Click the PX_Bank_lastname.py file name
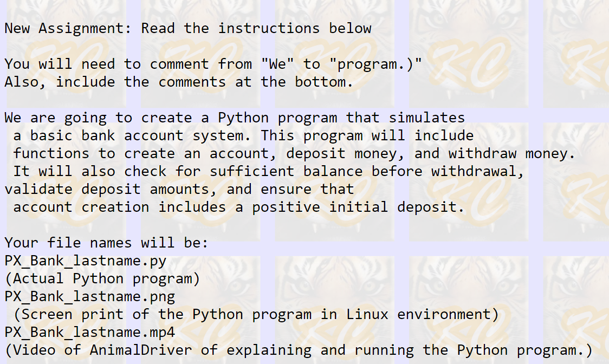 tap(86, 261)
